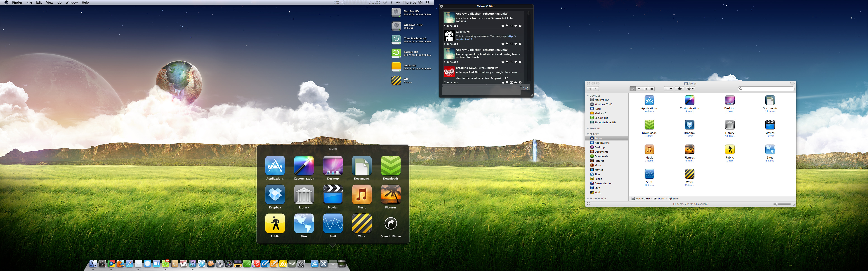Switch Finder to icon view
The image size is (868, 271).
tap(633, 89)
